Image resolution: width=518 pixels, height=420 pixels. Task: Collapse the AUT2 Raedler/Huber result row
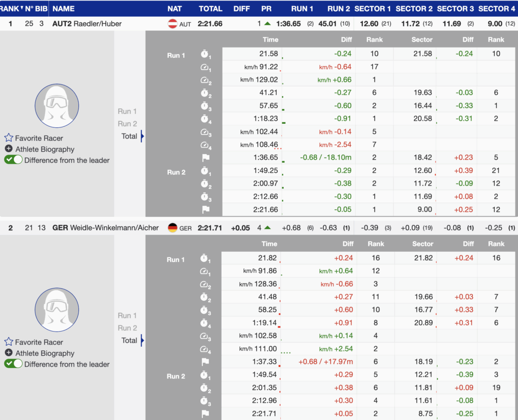tap(87, 24)
